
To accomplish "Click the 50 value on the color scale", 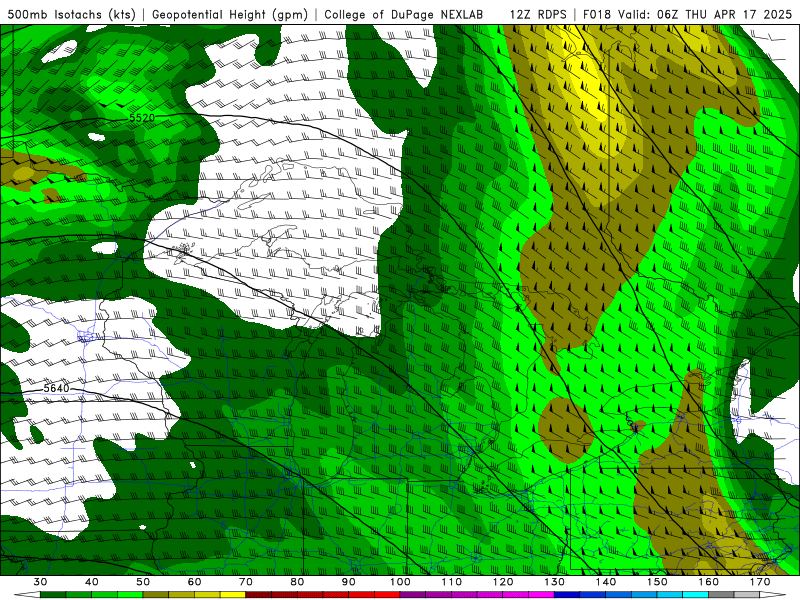I will click(143, 582).
